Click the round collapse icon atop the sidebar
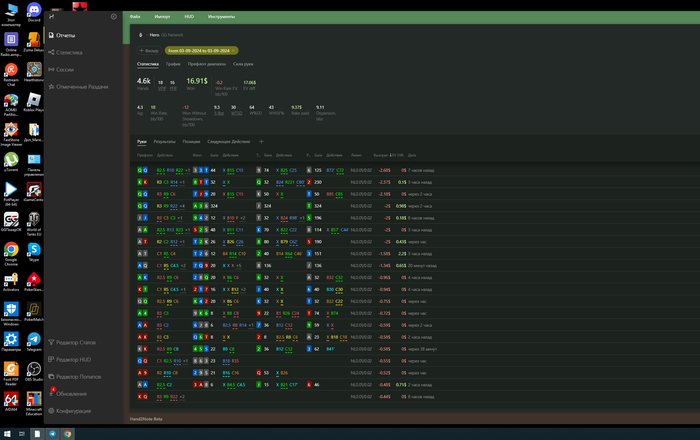Image resolution: width=700 pixels, height=440 pixels. coord(114,17)
